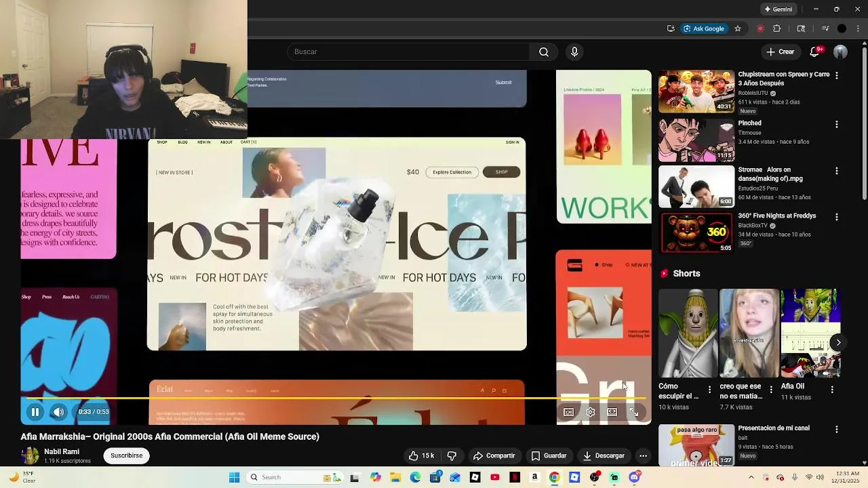Screen dimensions: 868x488
Task: Switch the player to theater mode
Action: pos(612,412)
